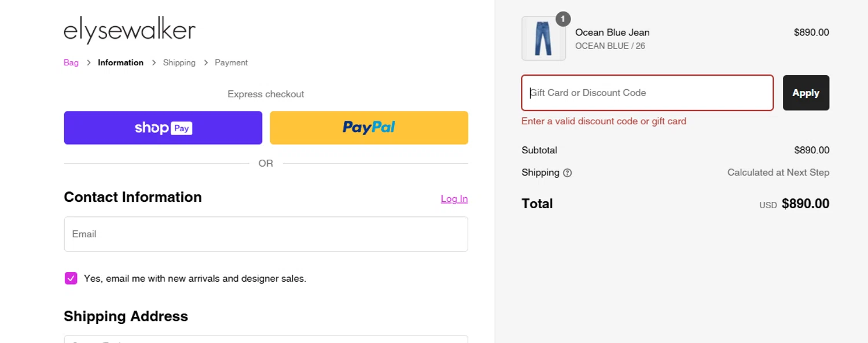Image resolution: width=868 pixels, height=343 pixels.
Task: Open the Log In link
Action: (x=454, y=199)
